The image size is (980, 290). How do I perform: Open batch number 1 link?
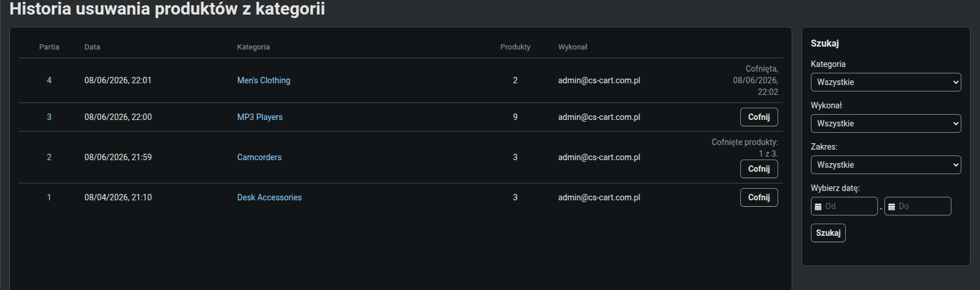49,197
